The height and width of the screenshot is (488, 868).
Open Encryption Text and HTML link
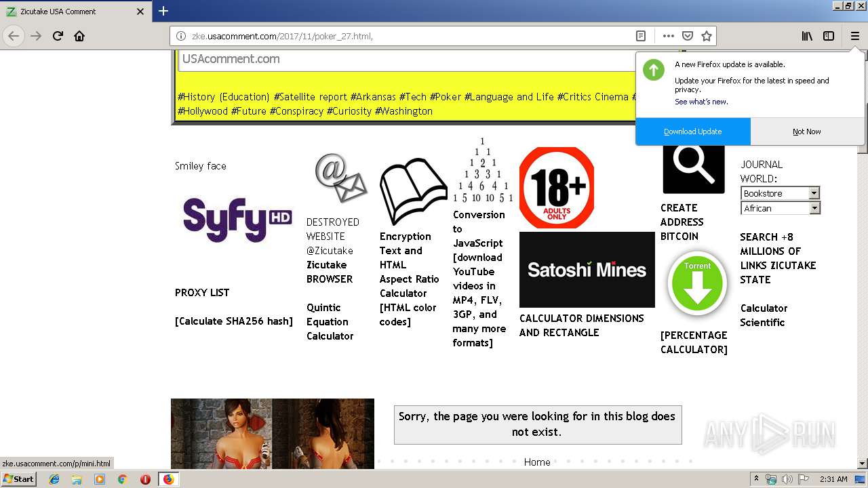pos(406,251)
